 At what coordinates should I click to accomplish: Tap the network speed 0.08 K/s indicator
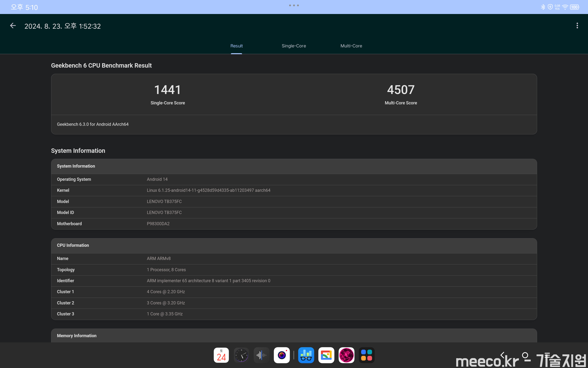coord(557,7)
